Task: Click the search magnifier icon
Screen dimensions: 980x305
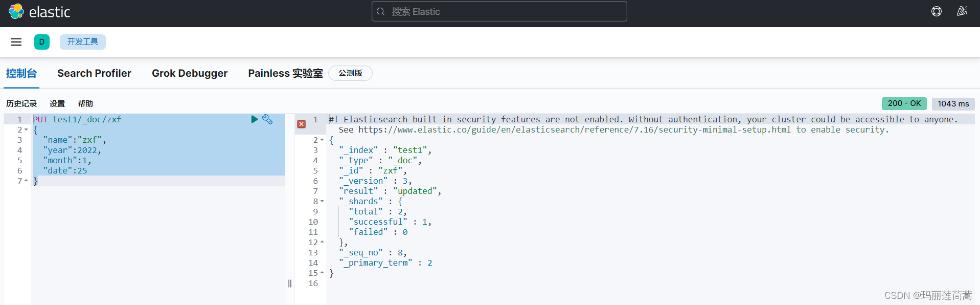Action: click(381, 11)
